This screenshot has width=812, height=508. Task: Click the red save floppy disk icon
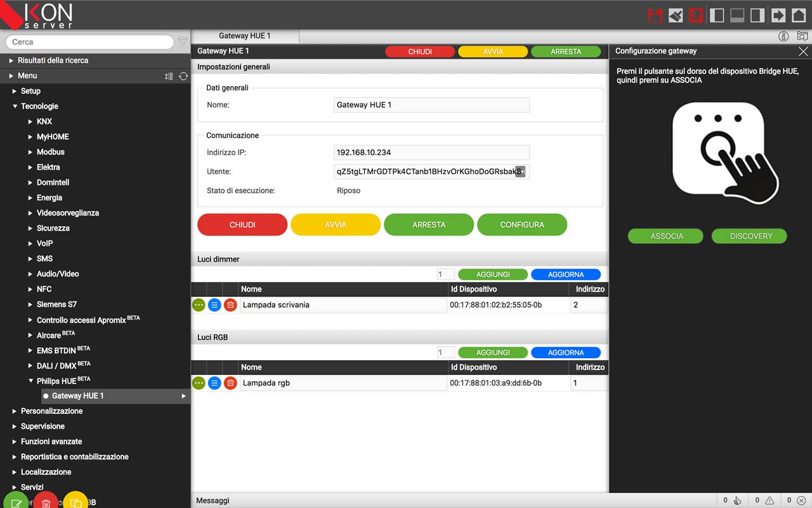coord(655,15)
